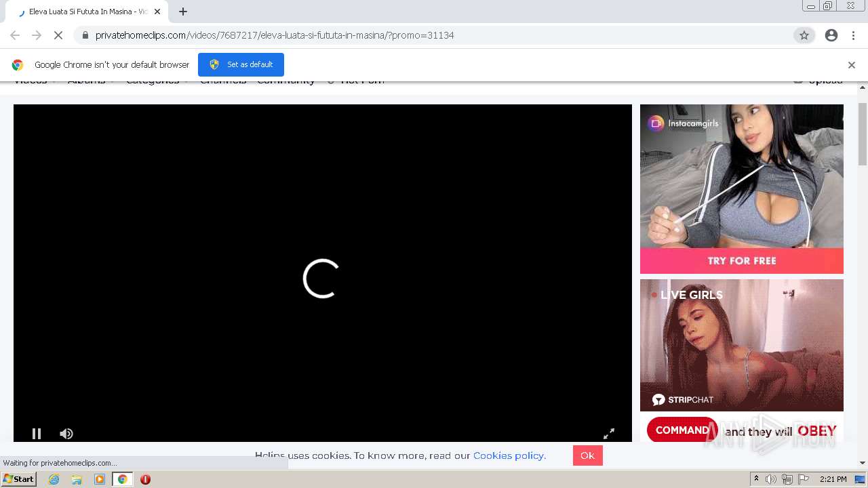Bookmark this page with the star icon
Viewport: 868px width, 488px height.
(x=804, y=35)
